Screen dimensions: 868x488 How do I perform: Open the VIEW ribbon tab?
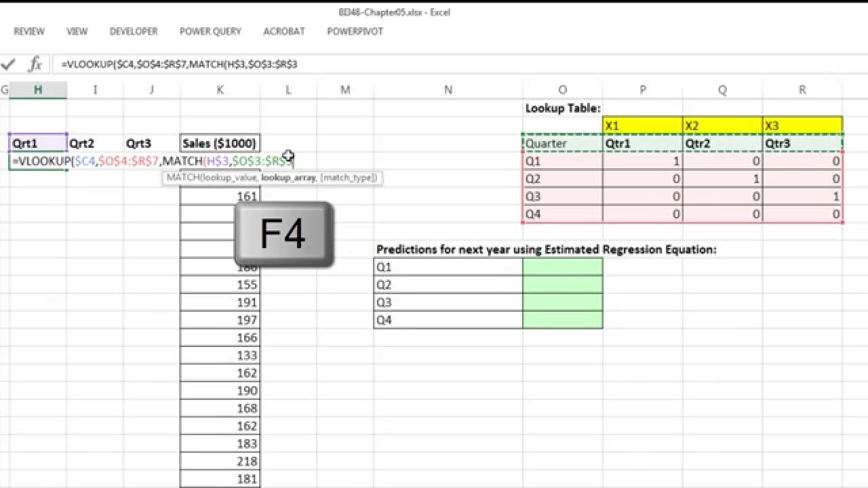[x=77, y=31]
